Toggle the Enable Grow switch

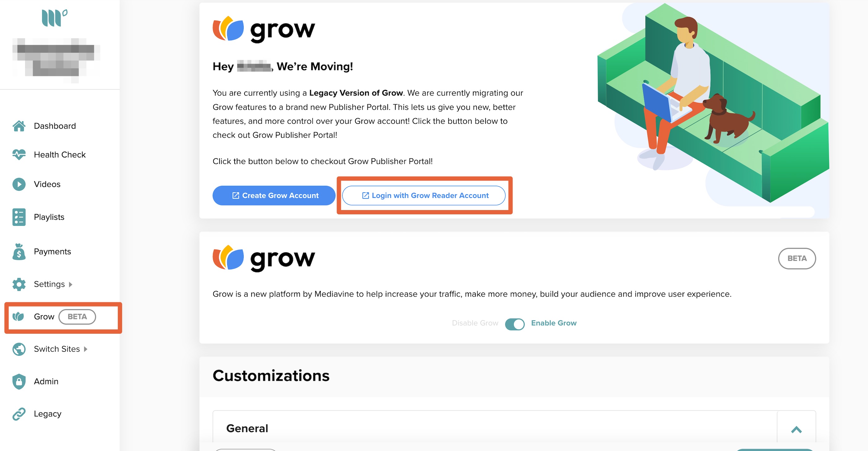[x=515, y=324]
